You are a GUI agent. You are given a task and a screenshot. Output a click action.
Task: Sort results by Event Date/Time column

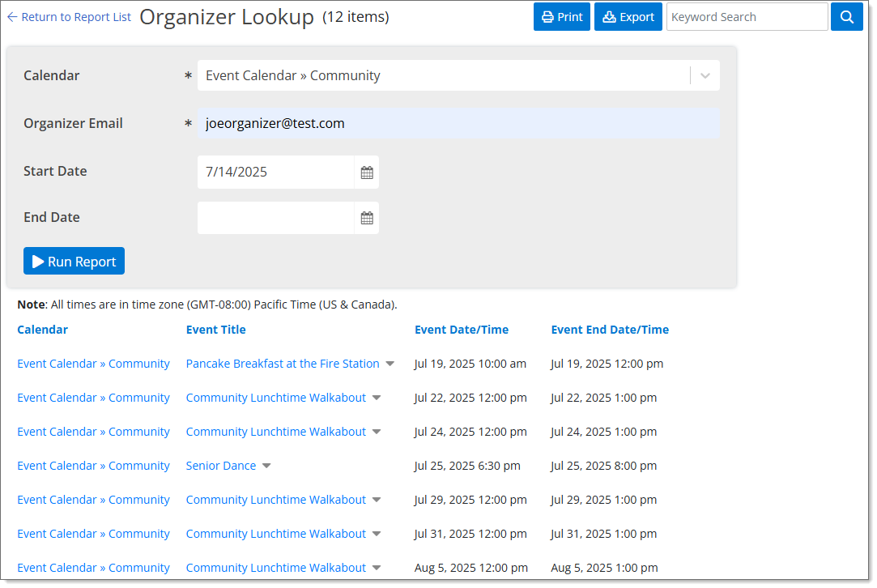coord(461,330)
